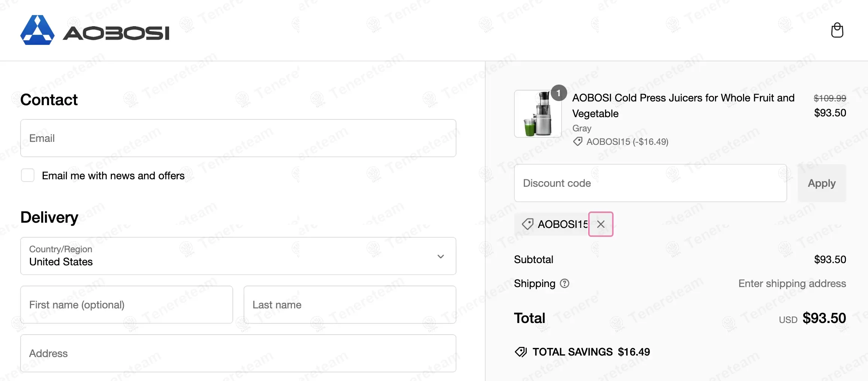Open the shopping bag cart icon
This screenshot has width=868, height=381.
[837, 30]
